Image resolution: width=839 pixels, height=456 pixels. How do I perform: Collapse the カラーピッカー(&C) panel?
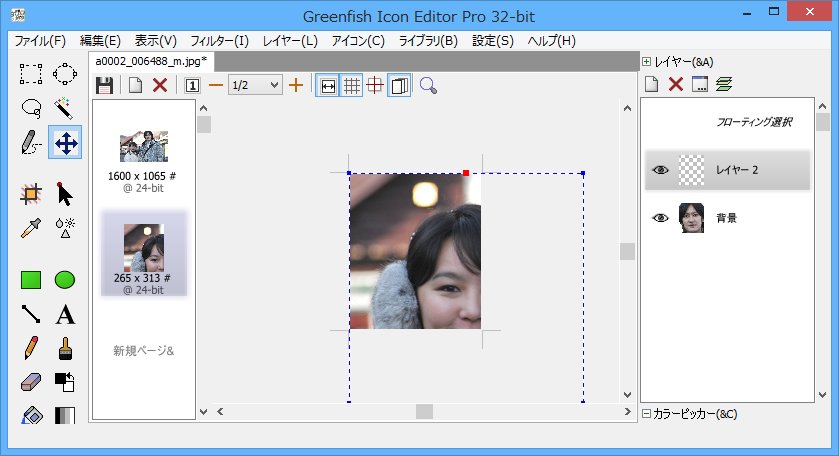(647, 414)
